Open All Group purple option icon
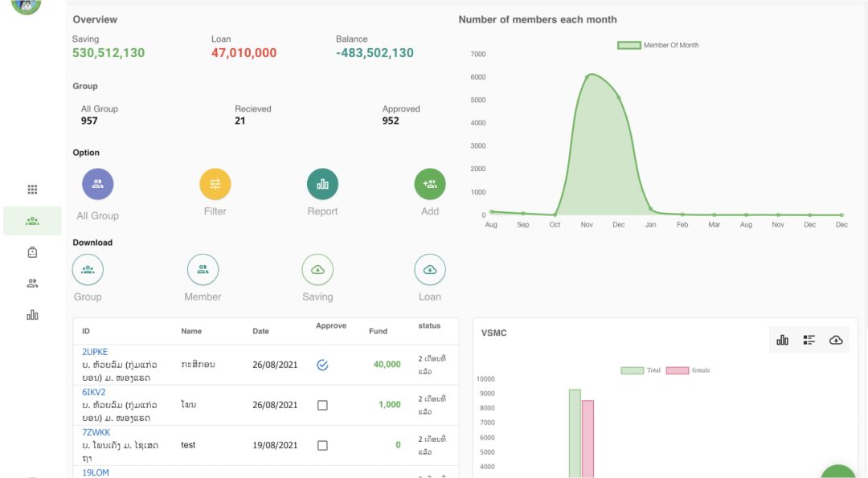868x478 pixels. pyautogui.click(x=98, y=184)
